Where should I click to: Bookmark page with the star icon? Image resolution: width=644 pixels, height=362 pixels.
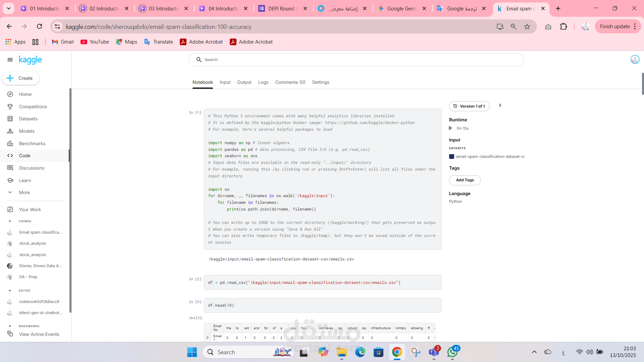527,26
